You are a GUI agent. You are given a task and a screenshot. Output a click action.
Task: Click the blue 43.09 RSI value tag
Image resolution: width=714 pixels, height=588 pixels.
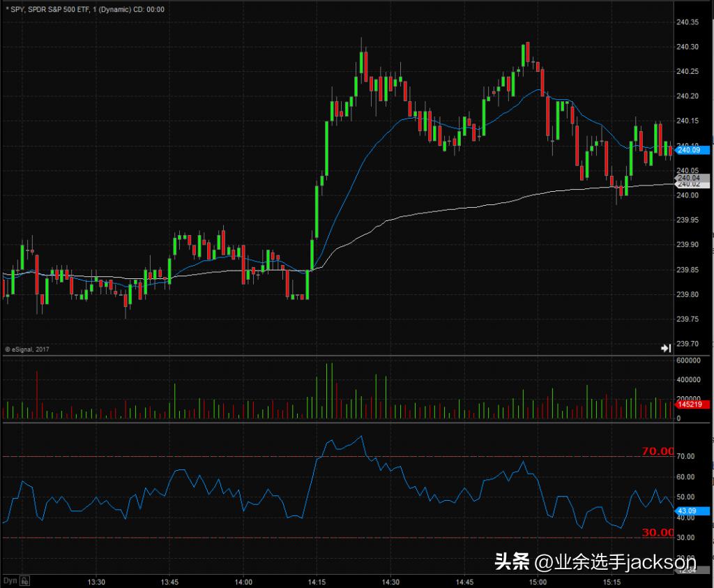[691, 511]
